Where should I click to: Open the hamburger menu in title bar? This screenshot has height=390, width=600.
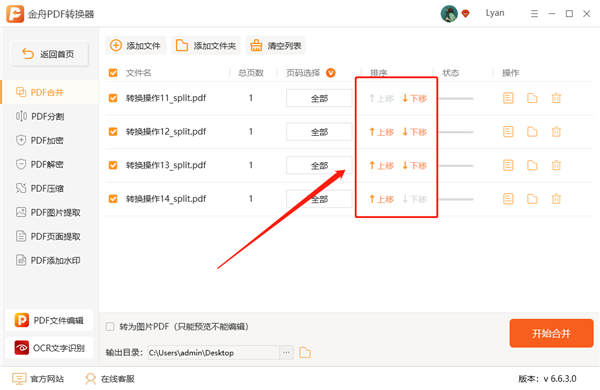click(x=535, y=14)
